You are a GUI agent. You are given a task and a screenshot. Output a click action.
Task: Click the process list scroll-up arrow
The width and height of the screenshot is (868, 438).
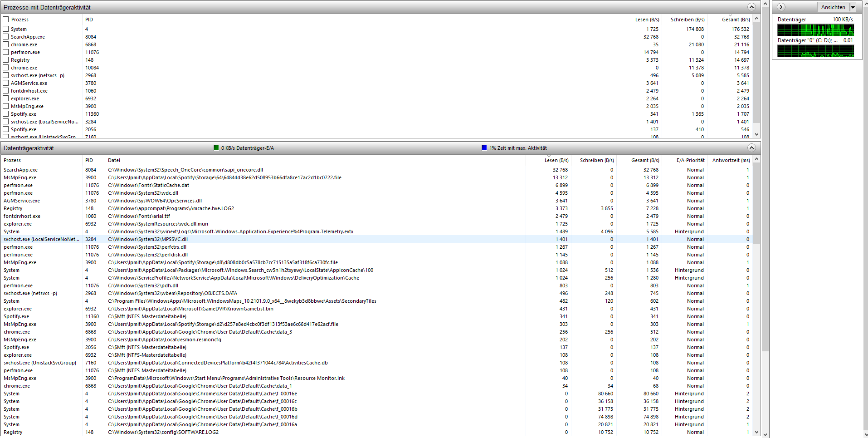756,19
